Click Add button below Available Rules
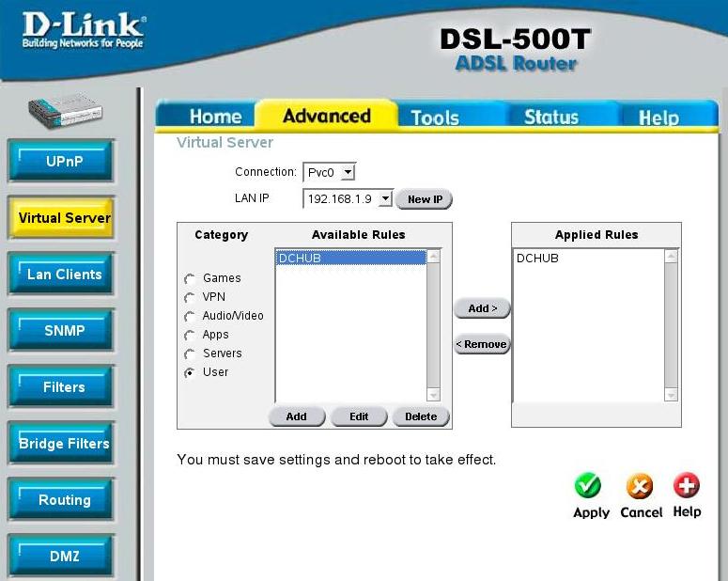Image resolution: width=728 pixels, height=581 pixels. 297,416
